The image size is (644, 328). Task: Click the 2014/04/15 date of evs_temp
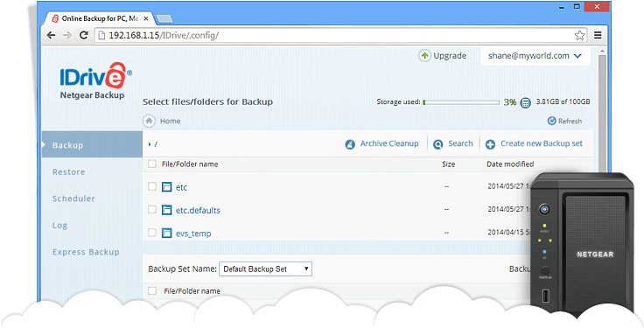pos(509,233)
